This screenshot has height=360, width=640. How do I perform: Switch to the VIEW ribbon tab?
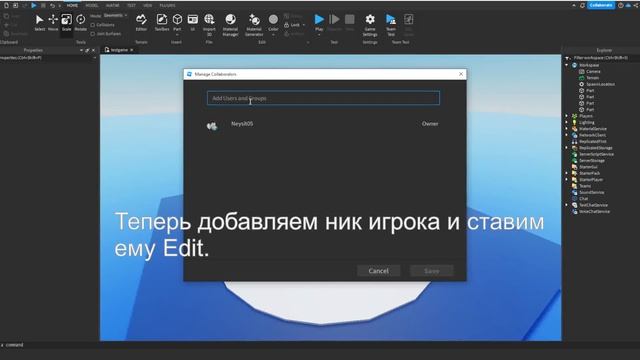(148, 6)
